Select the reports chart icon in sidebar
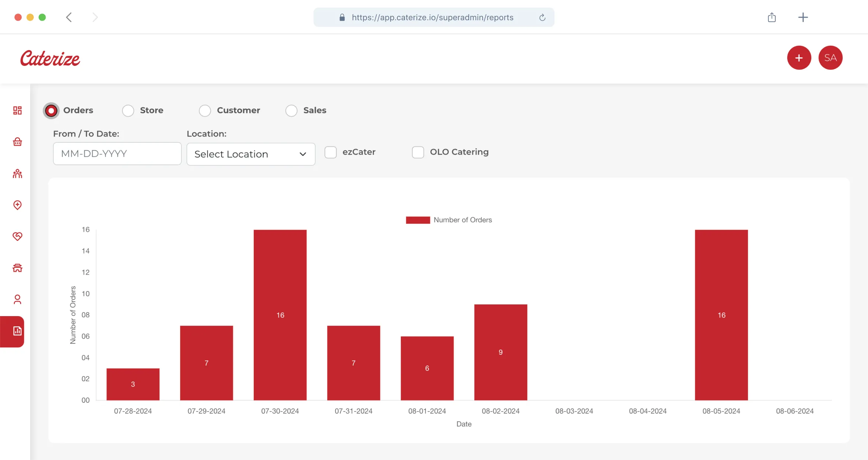Image resolution: width=868 pixels, height=460 pixels. click(x=17, y=331)
